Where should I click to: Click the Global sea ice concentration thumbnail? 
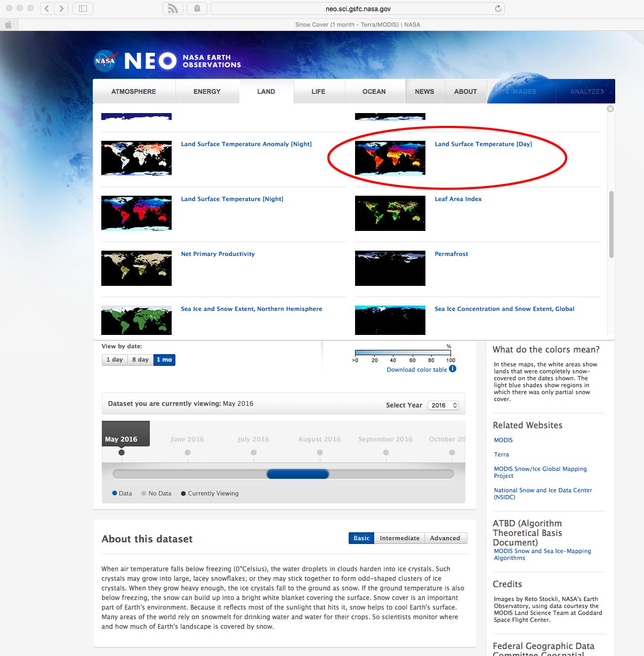point(390,320)
